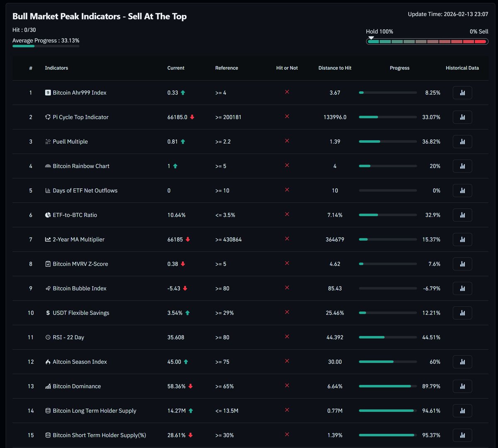Open historical data chart for Bitcoin Rainbow Chart
Image resolution: width=498 pixels, height=448 pixels.
pos(462,166)
